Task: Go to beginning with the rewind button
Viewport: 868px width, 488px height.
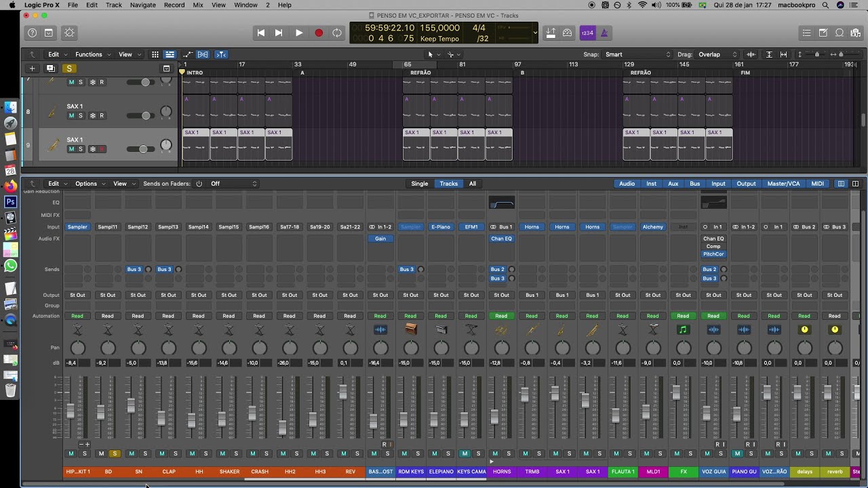Action: pyautogui.click(x=261, y=33)
